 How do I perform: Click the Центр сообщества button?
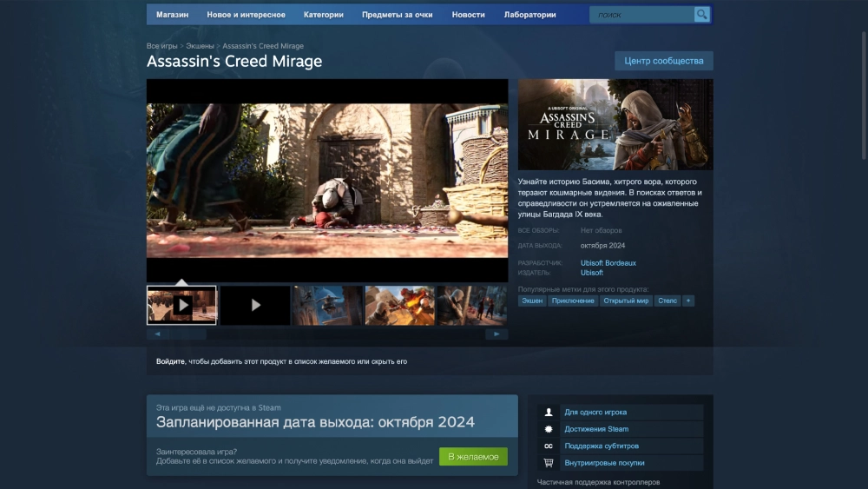coord(664,61)
